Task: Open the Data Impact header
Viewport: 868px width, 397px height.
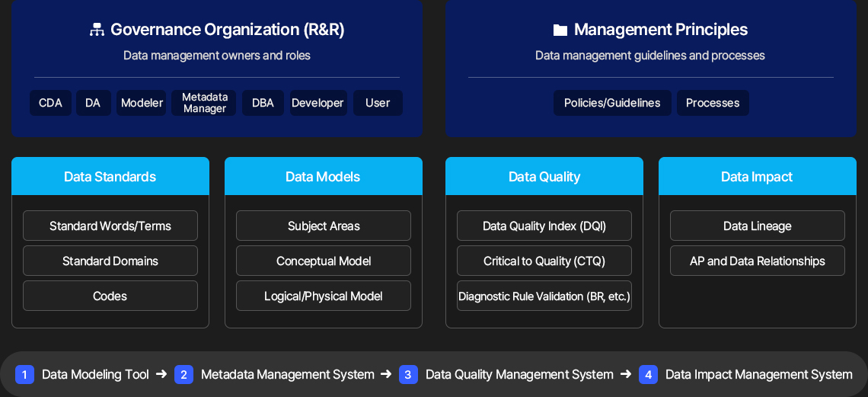Action: [757, 176]
